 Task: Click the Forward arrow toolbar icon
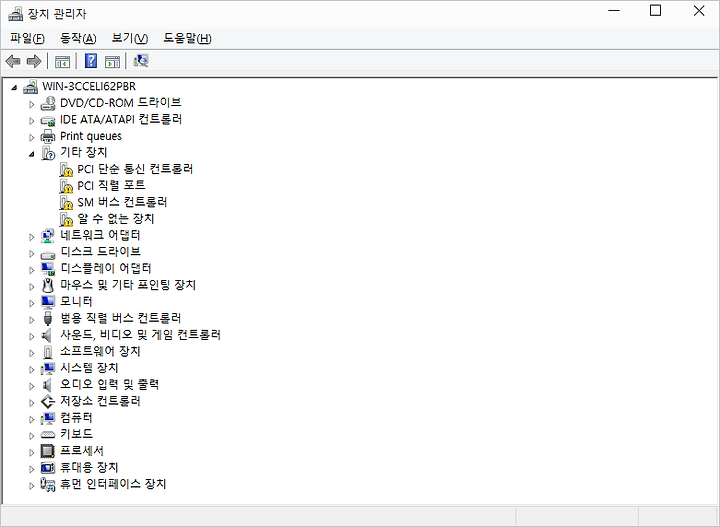click(34, 61)
